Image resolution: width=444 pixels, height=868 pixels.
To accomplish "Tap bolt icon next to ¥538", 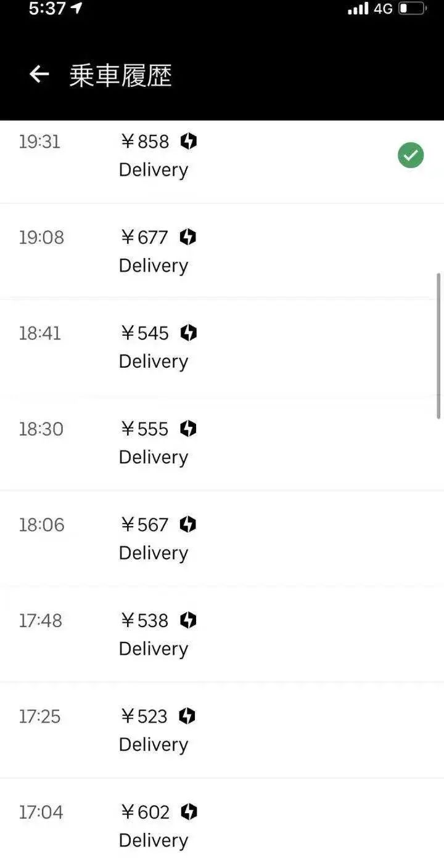I will coord(187,620).
